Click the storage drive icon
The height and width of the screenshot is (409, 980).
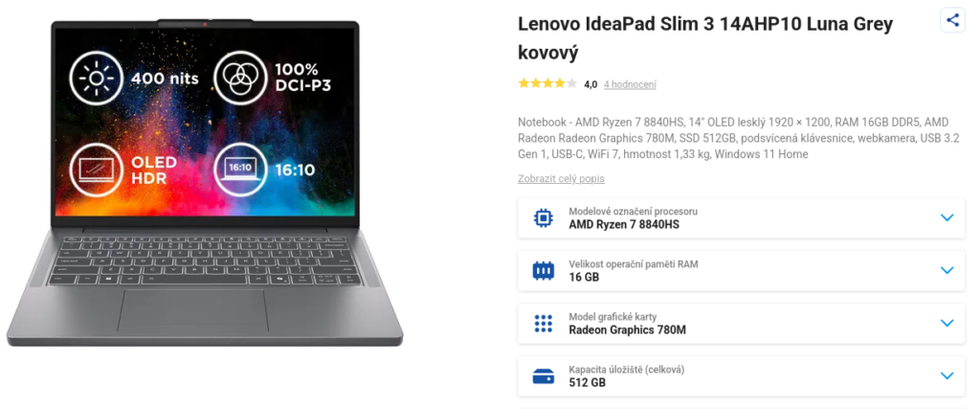click(x=544, y=376)
